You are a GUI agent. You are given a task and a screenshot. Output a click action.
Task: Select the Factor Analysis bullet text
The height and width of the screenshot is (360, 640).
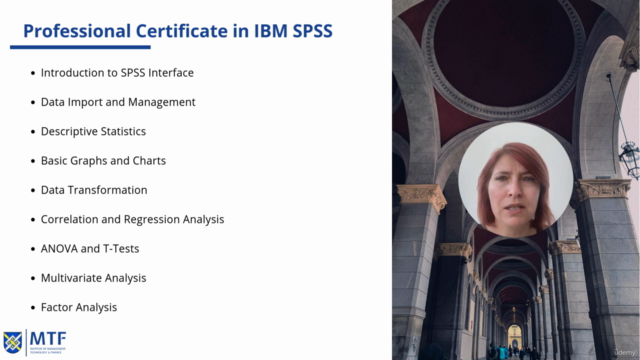point(79,307)
